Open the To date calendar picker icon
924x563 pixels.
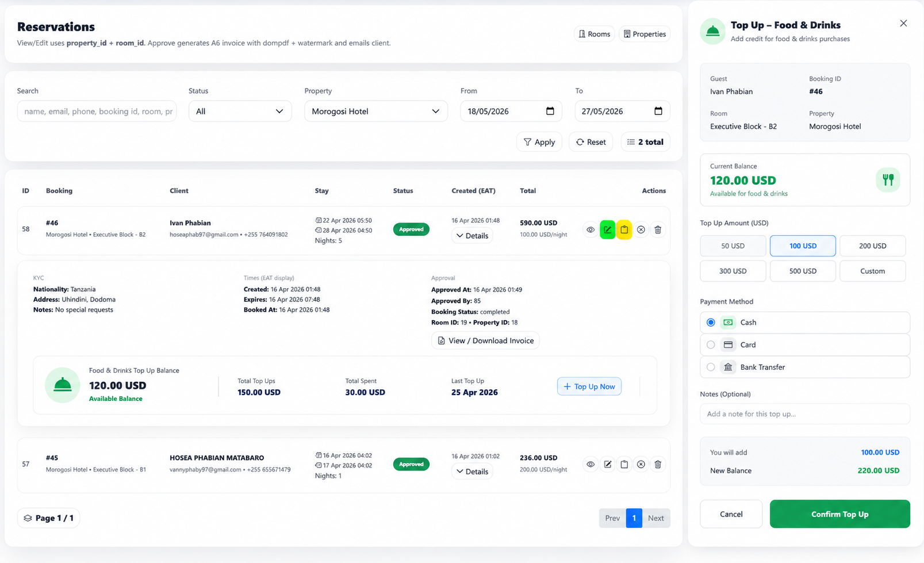658,111
